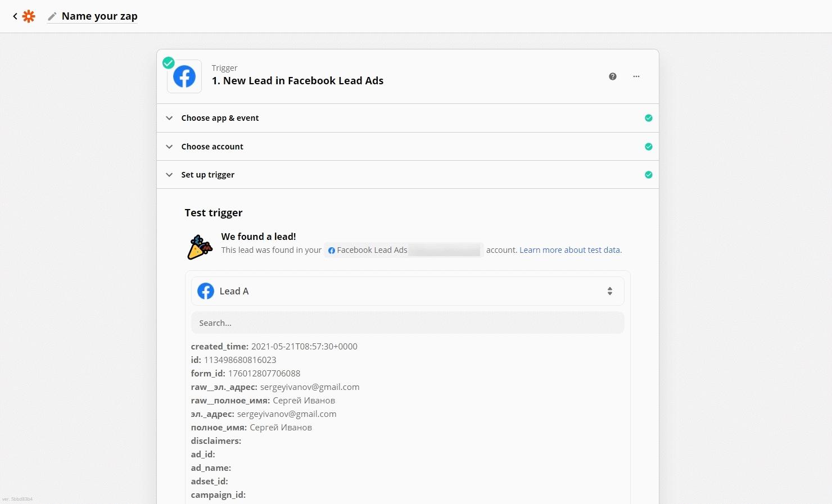Click the Facebook trigger app icon
Image resolution: width=832 pixels, height=504 pixels.
tap(184, 76)
